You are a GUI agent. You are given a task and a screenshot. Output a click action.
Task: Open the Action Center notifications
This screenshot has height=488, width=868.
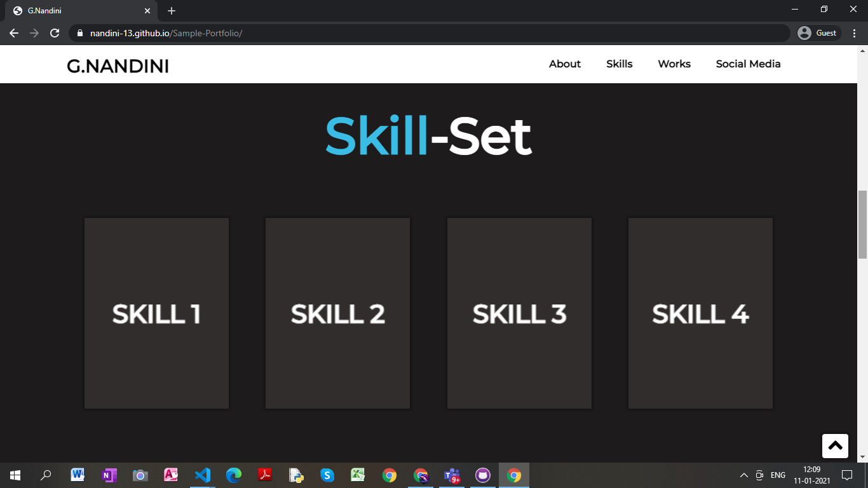pyautogui.click(x=848, y=475)
